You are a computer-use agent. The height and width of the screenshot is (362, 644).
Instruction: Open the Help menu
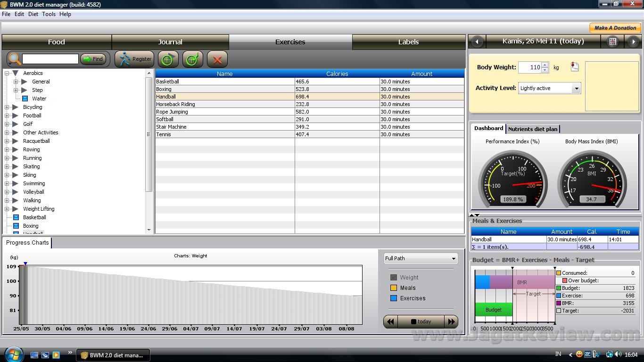(66, 14)
